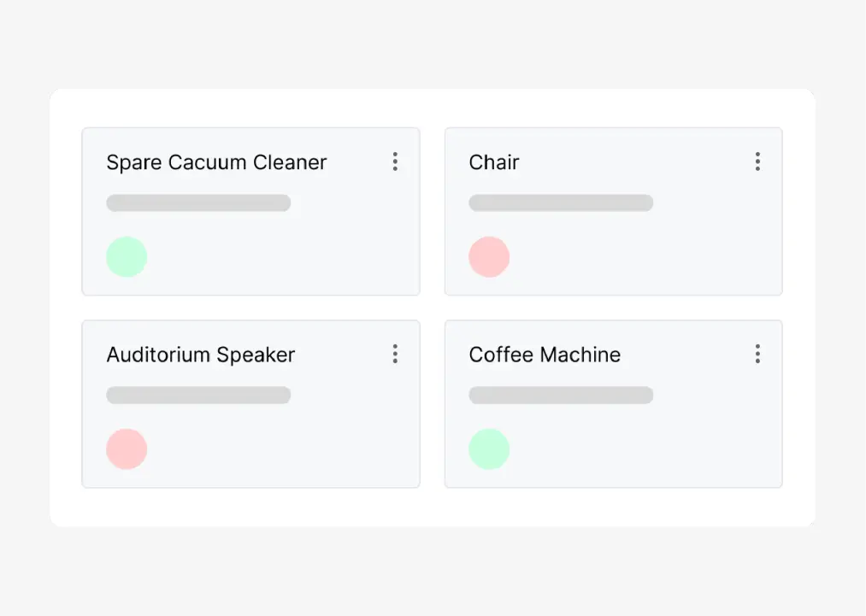Viewport: 866px width, 616px height.
Task: Select the gray bar below Auditorium Speaker
Action: point(198,396)
